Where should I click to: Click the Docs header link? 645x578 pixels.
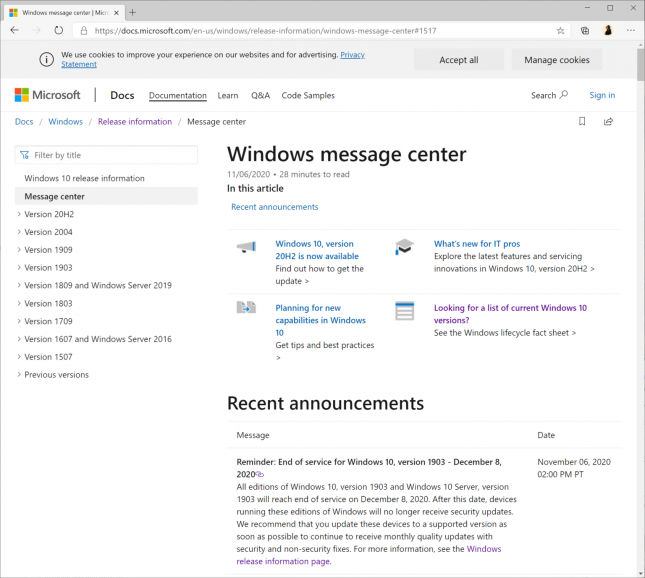pos(122,95)
